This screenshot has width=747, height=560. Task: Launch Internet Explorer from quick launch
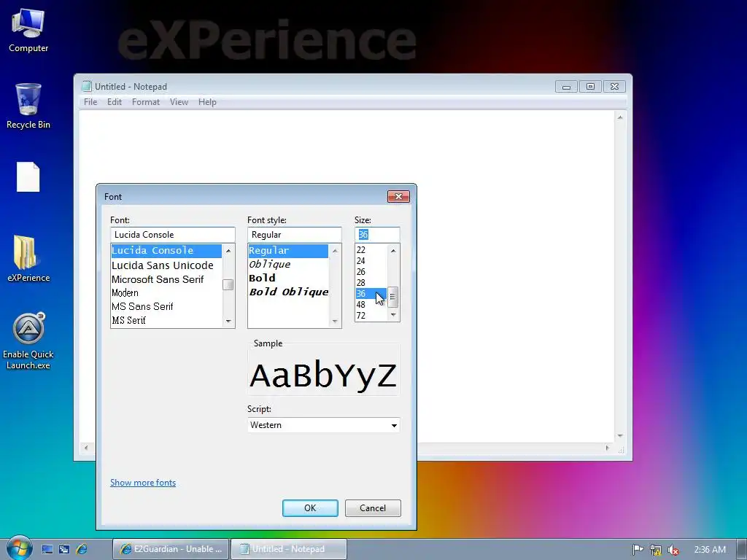(82, 549)
